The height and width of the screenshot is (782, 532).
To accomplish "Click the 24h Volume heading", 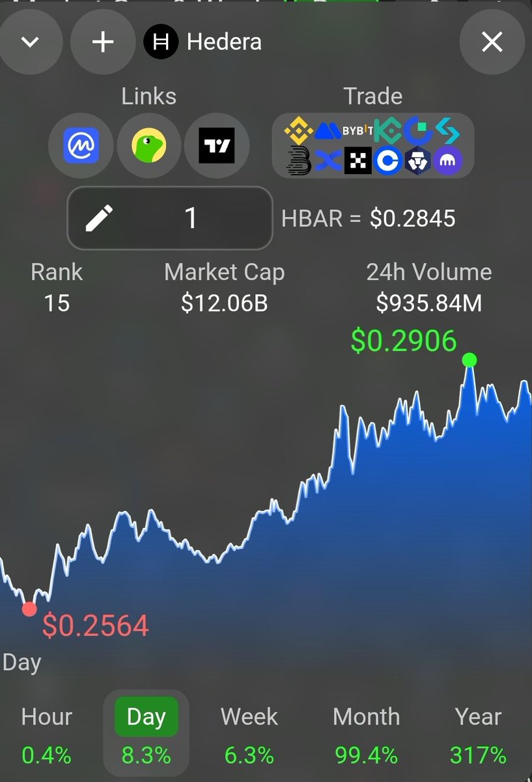I will tap(429, 272).
